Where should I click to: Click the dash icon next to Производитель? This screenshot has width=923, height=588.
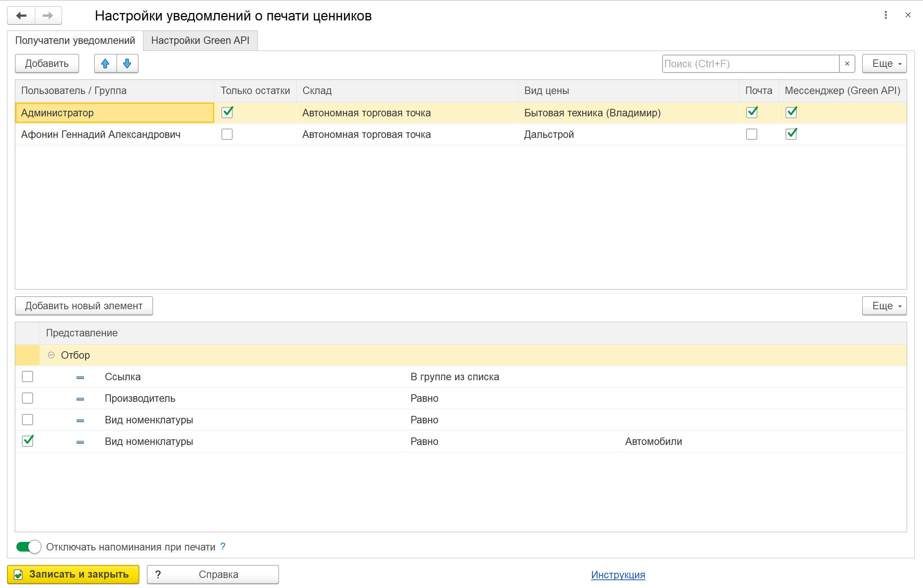coord(80,399)
